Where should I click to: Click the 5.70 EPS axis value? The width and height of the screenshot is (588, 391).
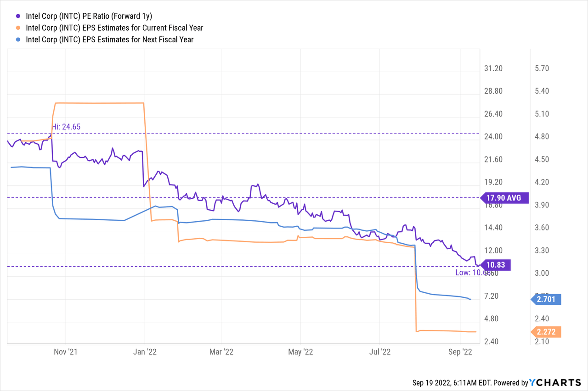point(543,68)
